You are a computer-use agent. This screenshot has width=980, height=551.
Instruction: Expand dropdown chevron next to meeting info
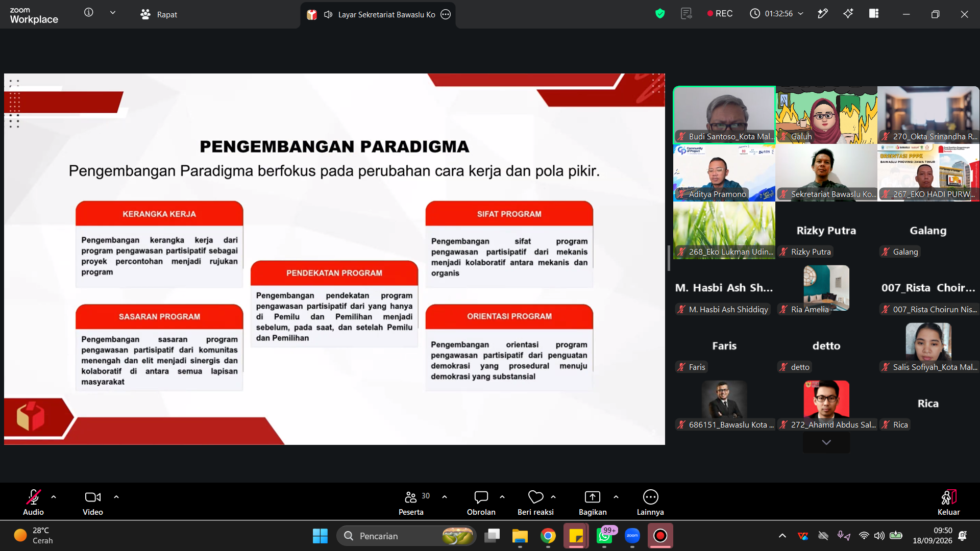click(113, 13)
